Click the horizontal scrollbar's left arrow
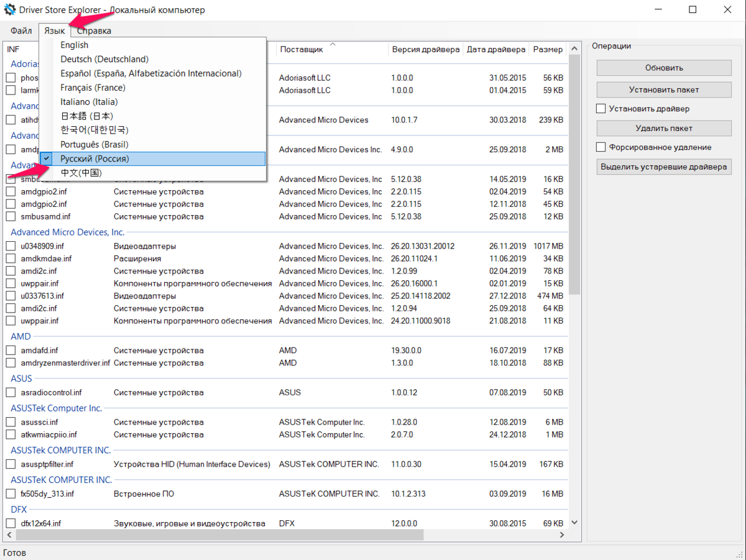 click(9, 535)
